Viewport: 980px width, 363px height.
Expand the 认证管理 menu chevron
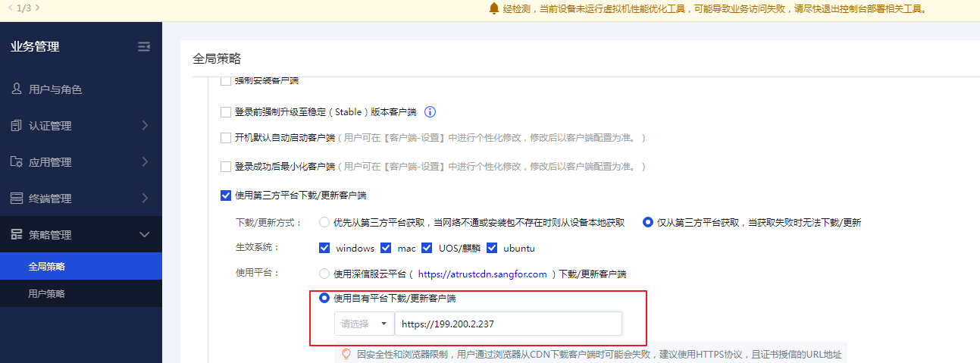[x=145, y=126]
